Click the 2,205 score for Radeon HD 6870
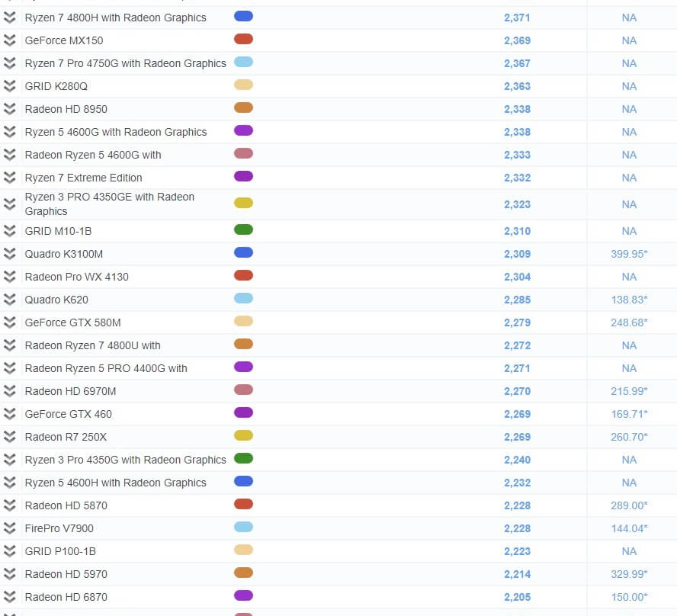The image size is (677, 616). click(x=517, y=598)
